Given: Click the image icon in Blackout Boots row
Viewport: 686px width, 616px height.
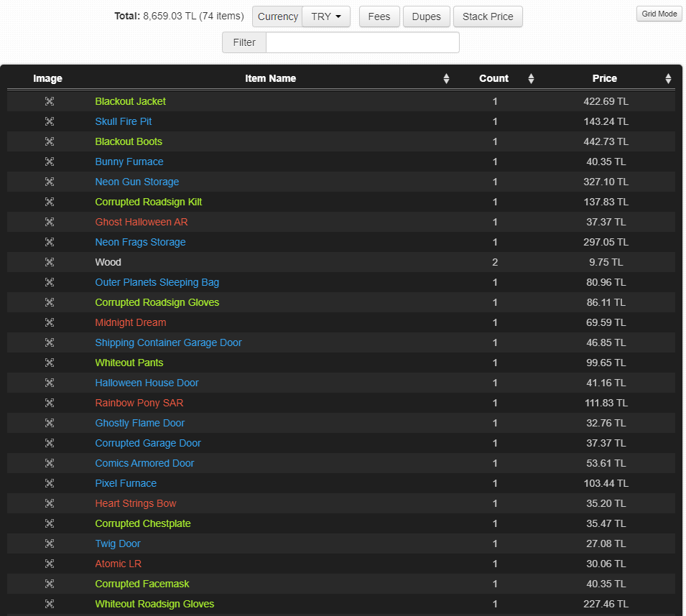Looking at the screenshot, I should tap(50, 141).
